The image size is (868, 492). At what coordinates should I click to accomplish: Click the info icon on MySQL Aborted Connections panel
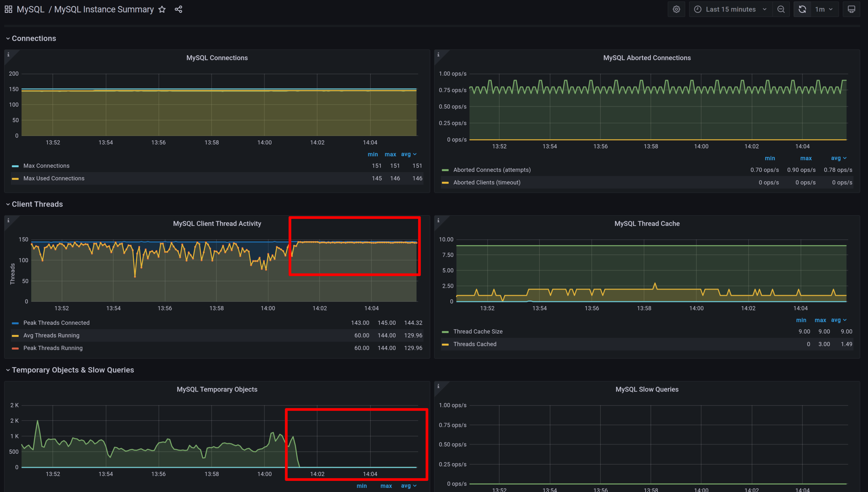[x=438, y=54]
